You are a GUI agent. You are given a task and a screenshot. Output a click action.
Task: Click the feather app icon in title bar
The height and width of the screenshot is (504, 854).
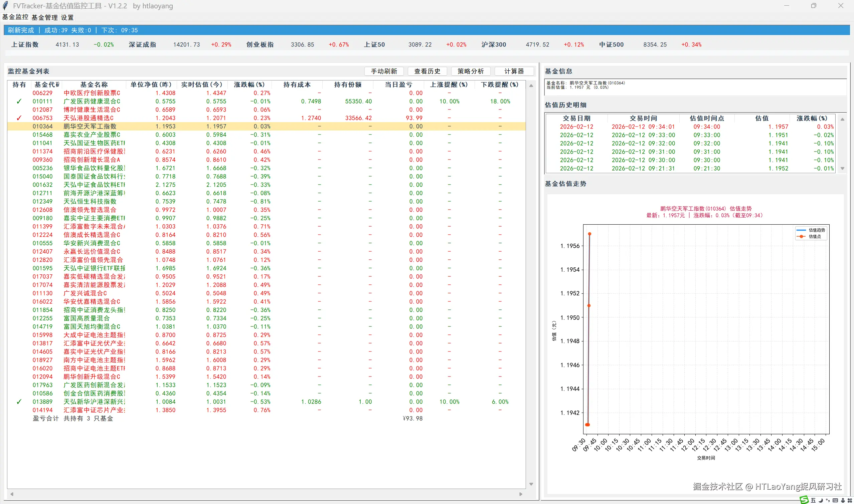(5, 6)
